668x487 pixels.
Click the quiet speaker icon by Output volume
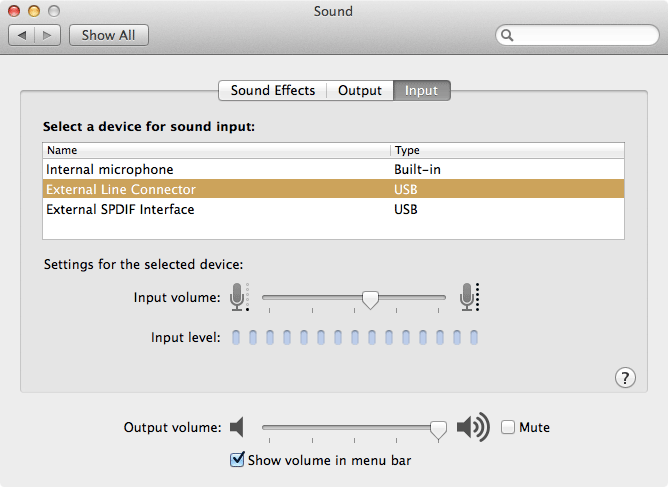pyautogui.click(x=237, y=427)
